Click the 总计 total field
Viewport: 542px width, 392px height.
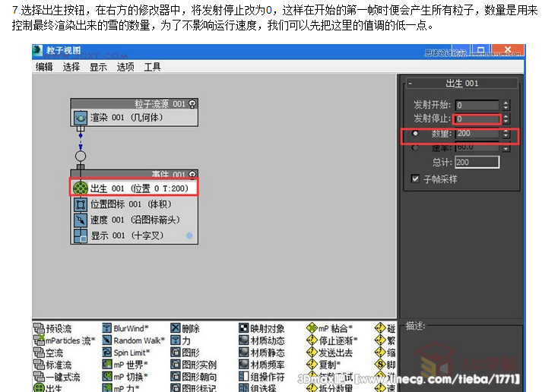[x=477, y=163]
